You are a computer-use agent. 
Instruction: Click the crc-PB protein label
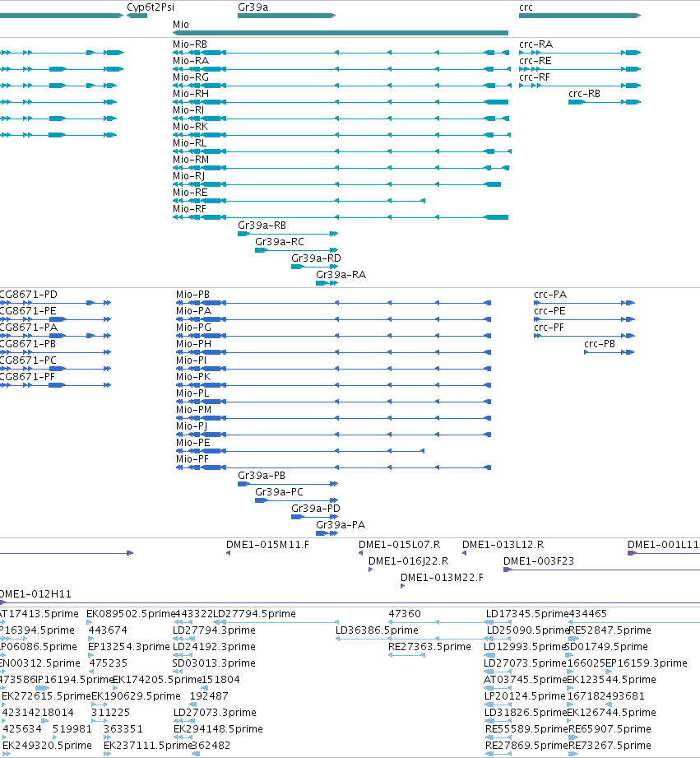(600, 344)
